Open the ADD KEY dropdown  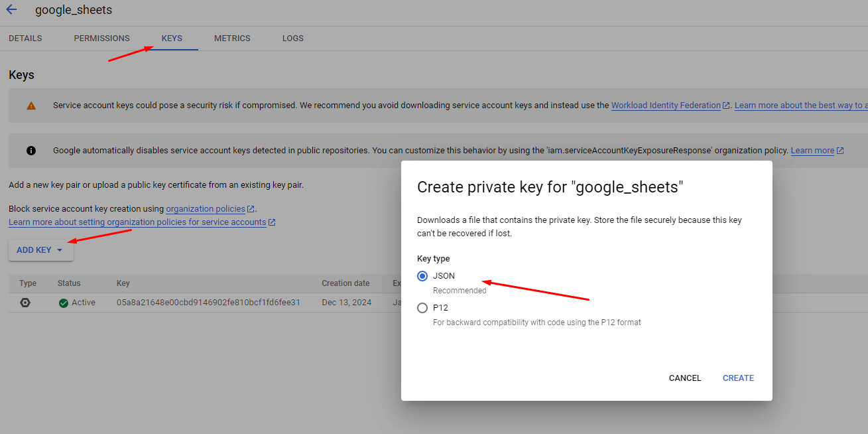(40, 250)
